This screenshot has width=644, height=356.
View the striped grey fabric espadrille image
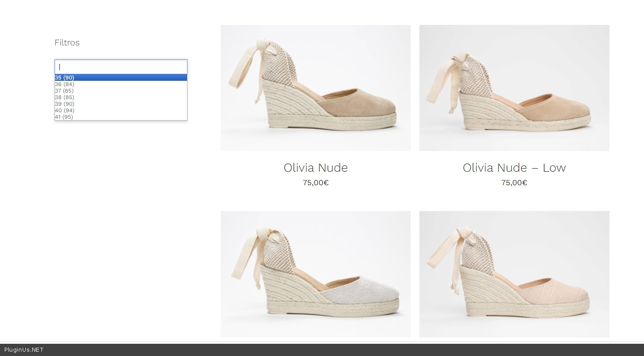(315, 274)
